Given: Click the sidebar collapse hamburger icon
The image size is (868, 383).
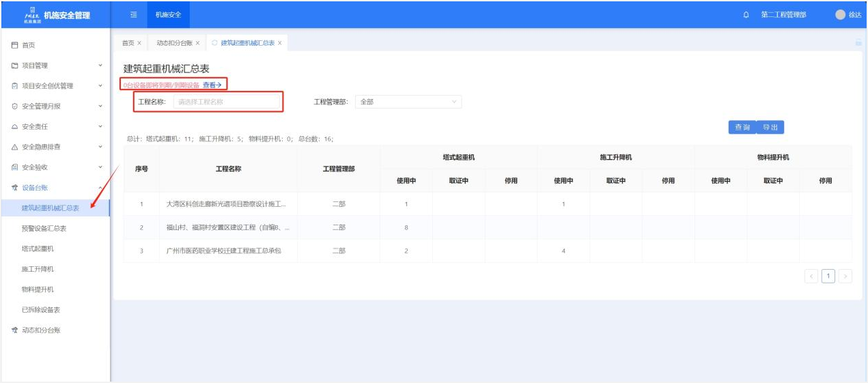Looking at the screenshot, I should pyautogui.click(x=134, y=14).
